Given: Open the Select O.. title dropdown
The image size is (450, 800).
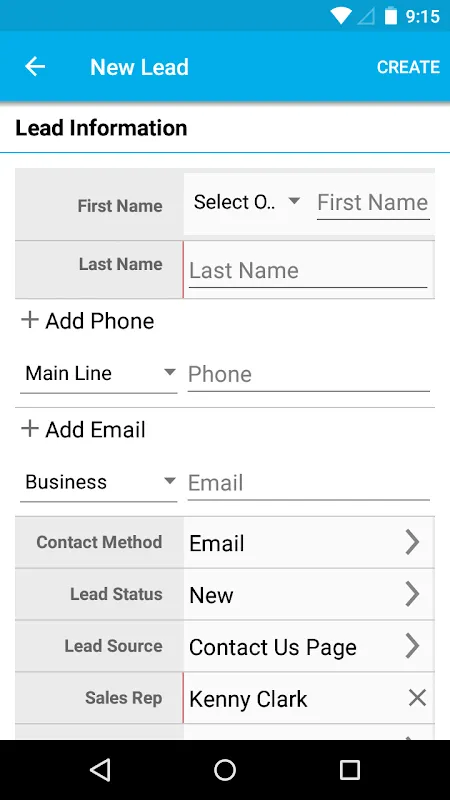Looking at the screenshot, I should 247,202.
